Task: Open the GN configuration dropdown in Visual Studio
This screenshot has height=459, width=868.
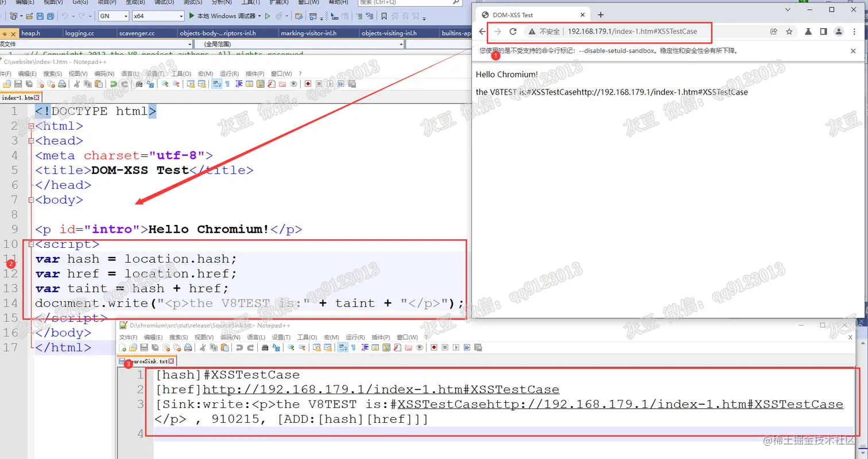Action: point(114,16)
